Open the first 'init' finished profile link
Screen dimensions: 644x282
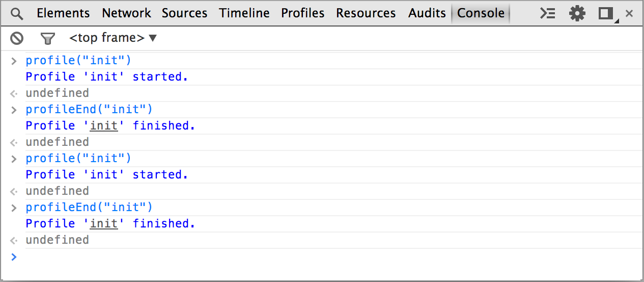tap(104, 125)
